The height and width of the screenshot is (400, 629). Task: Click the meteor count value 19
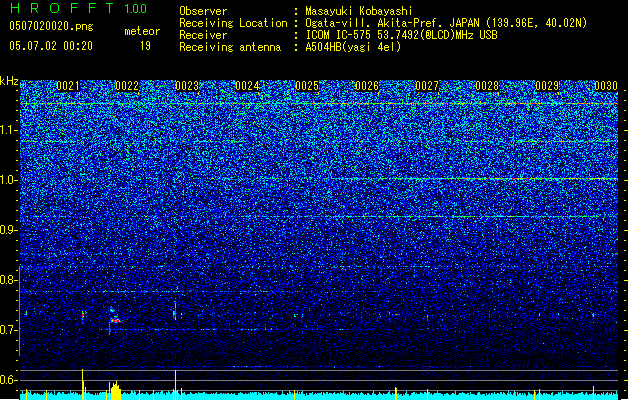coord(145,46)
